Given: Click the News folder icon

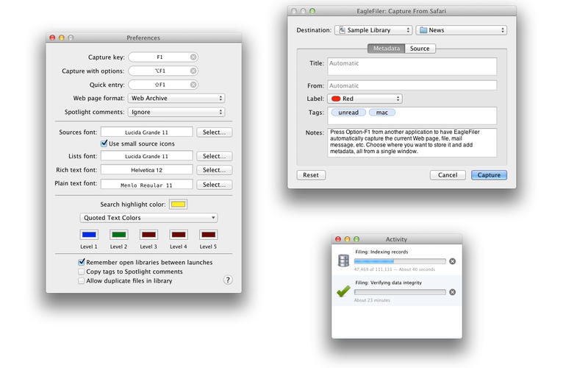Looking at the screenshot, I should pyautogui.click(x=423, y=30).
